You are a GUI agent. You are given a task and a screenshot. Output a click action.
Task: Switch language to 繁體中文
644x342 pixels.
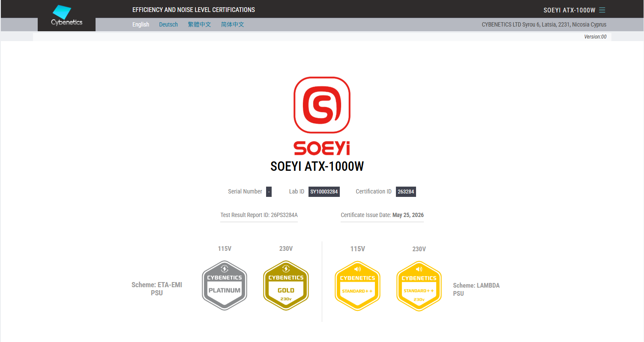tap(199, 24)
